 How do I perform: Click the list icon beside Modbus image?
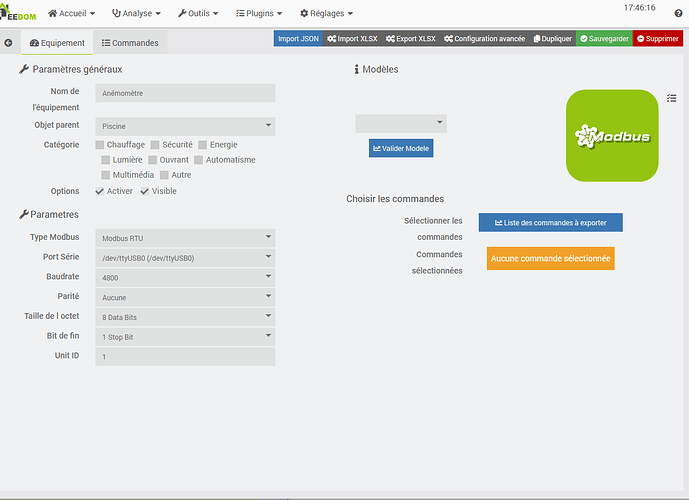pos(672,98)
